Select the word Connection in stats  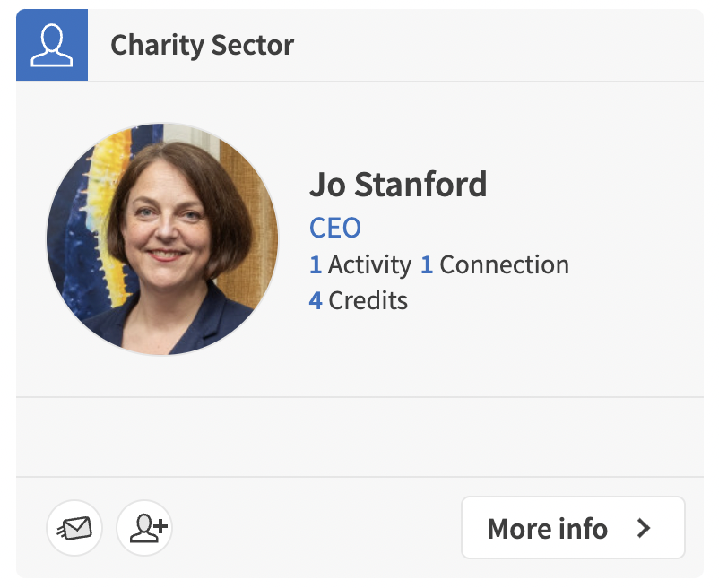click(505, 265)
